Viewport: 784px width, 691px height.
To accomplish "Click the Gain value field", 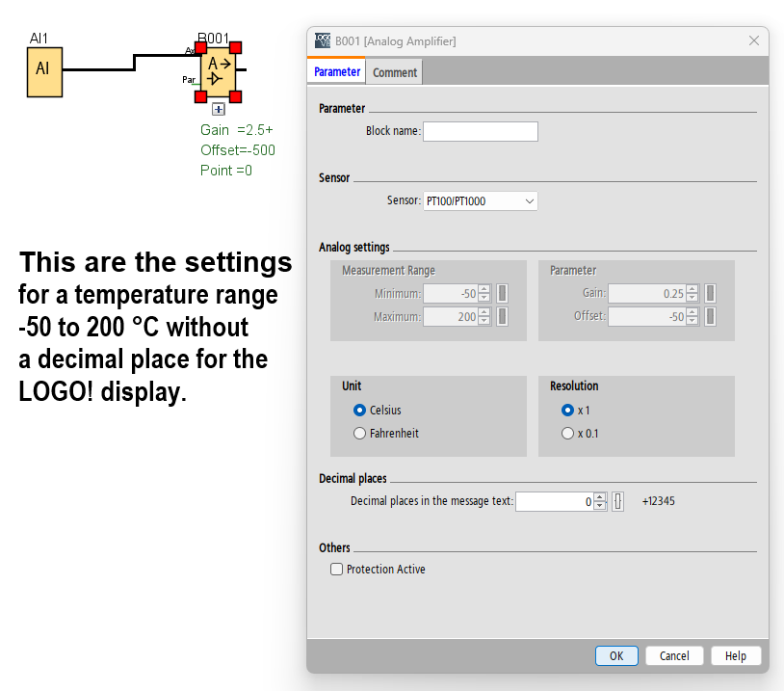I will [647, 293].
